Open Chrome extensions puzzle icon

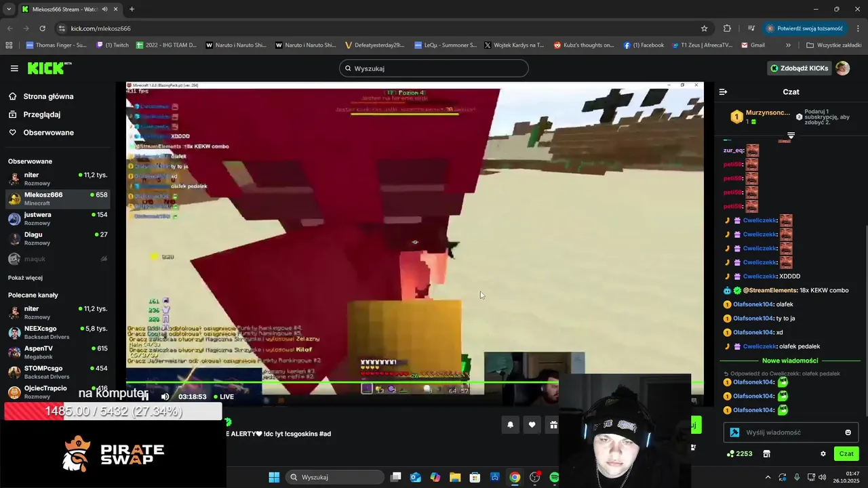point(727,28)
